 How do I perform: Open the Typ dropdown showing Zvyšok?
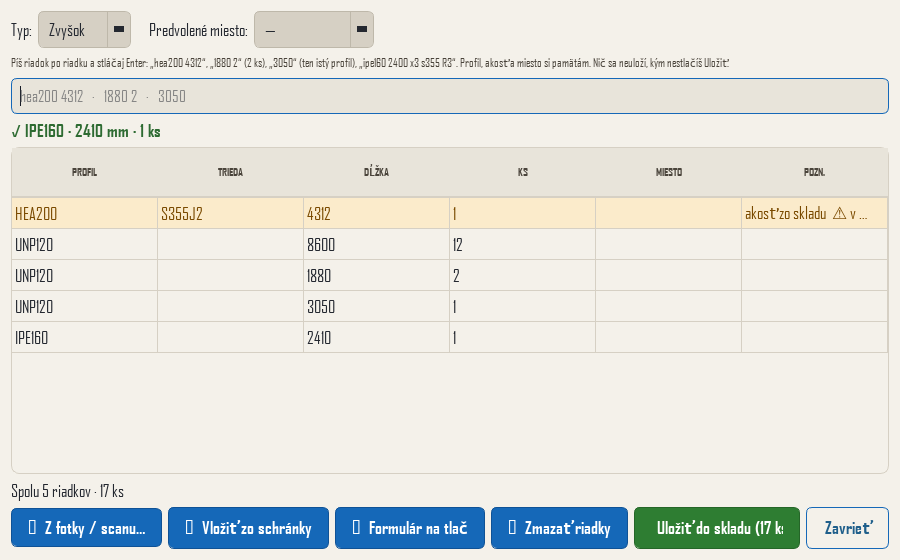coord(84,30)
